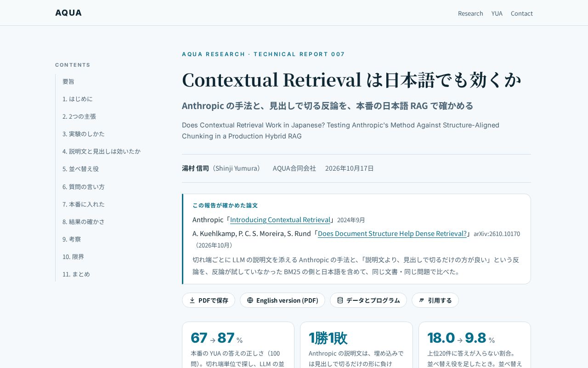The image size is (588, 368).
Task: Click the 18.0 → 9.8 % statistic
Action: pyautogui.click(x=461, y=338)
